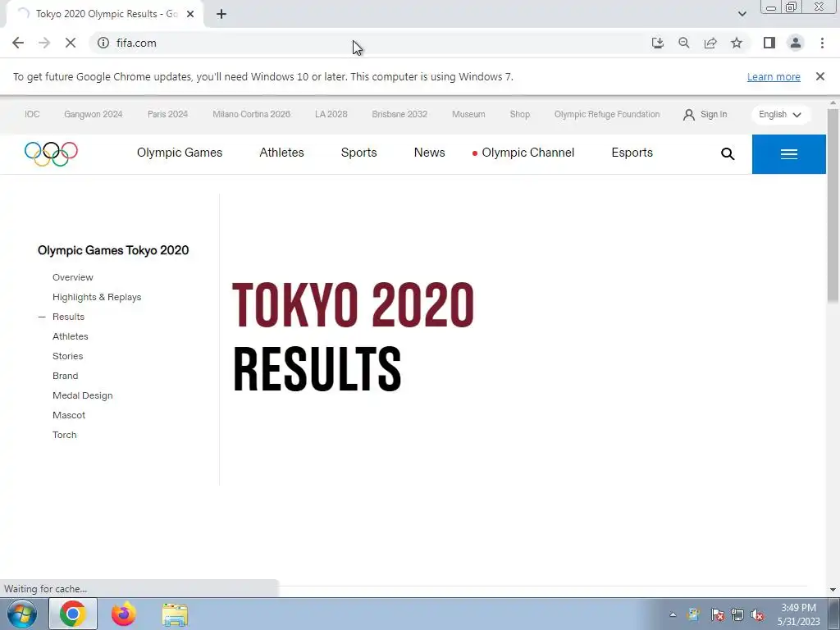Open the Olympic Games menu
840x630 pixels.
[x=180, y=153]
